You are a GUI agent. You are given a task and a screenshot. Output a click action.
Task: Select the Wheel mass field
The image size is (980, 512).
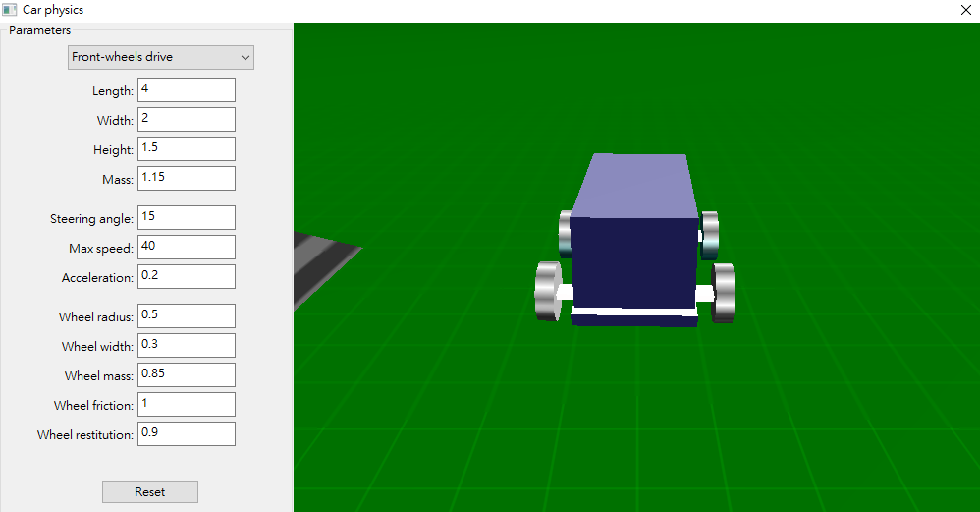(x=187, y=374)
